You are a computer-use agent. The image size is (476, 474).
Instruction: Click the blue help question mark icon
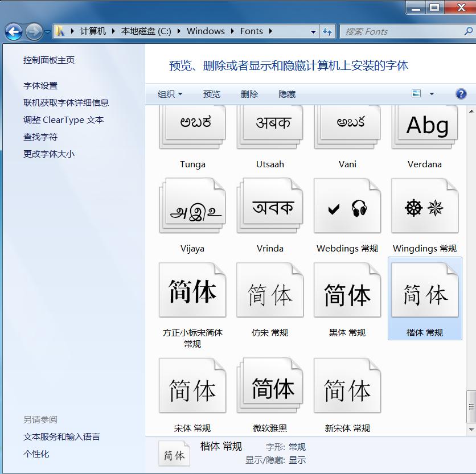click(461, 94)
